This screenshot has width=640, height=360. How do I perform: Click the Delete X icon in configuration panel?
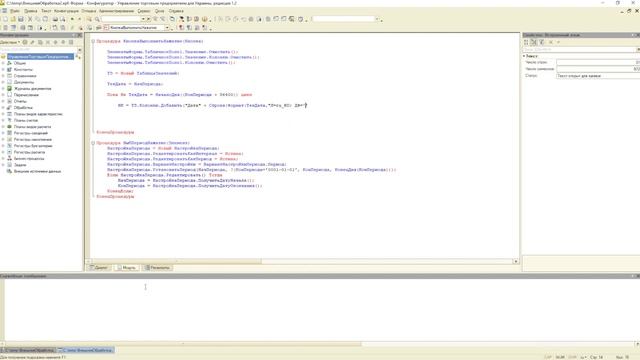click(48, 42)
